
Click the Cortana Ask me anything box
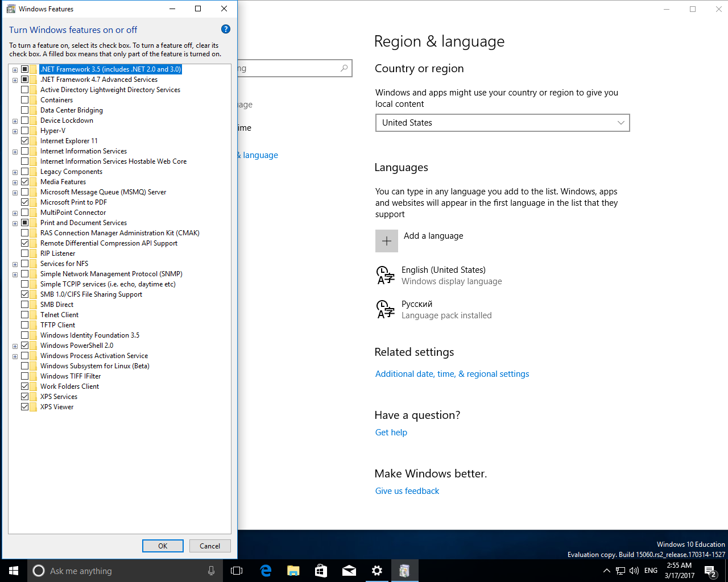coord(125,571)
